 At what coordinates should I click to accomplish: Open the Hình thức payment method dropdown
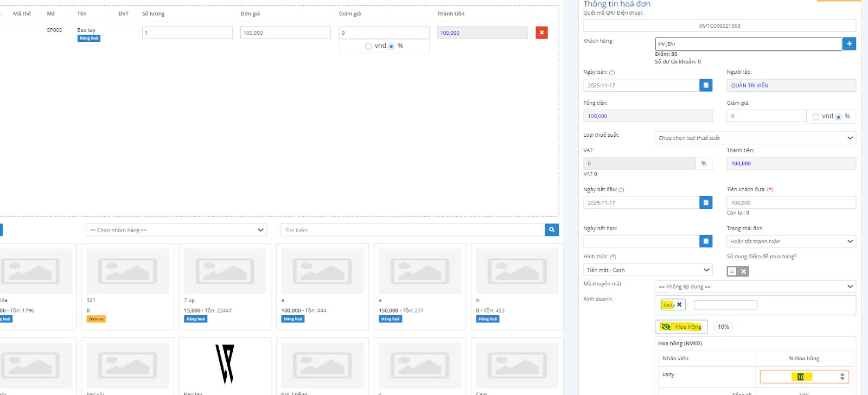pos(648,270)
